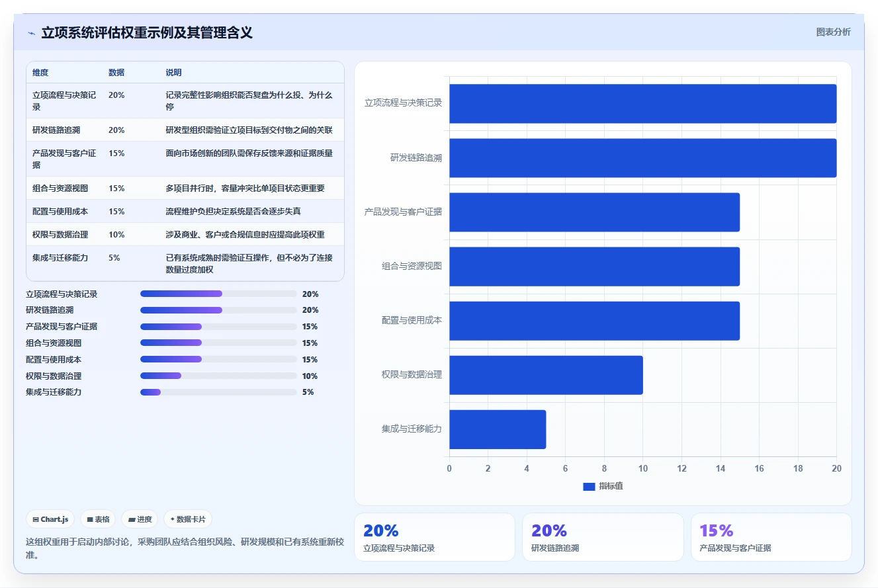The height and width of the screenshot is (588, 878).
Task: Click the 表格 chip
Action: coord(98,519)
